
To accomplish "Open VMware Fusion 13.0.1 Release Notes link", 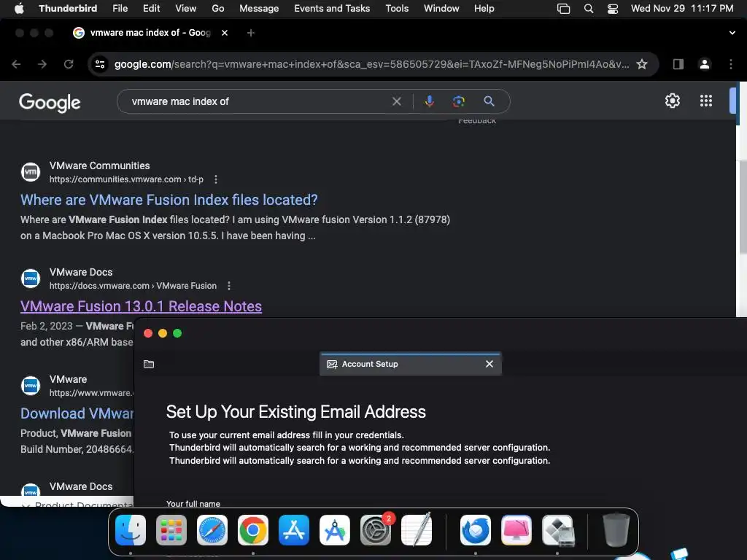I will pos(141,306).
